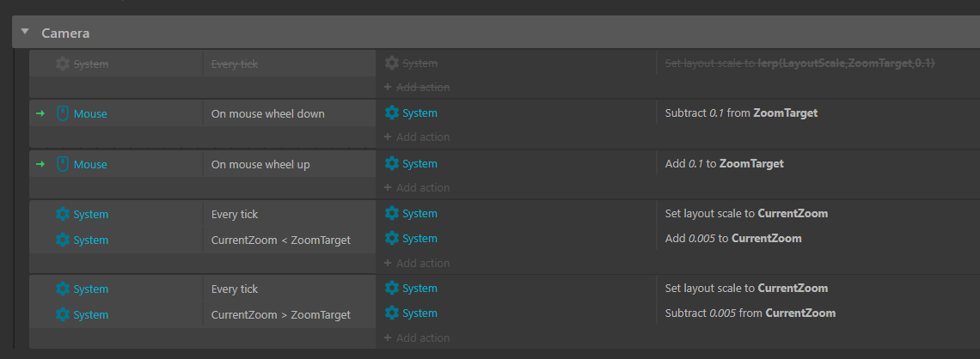Select the Add 0.005 to CurrentZoom action

pos(733,238)
